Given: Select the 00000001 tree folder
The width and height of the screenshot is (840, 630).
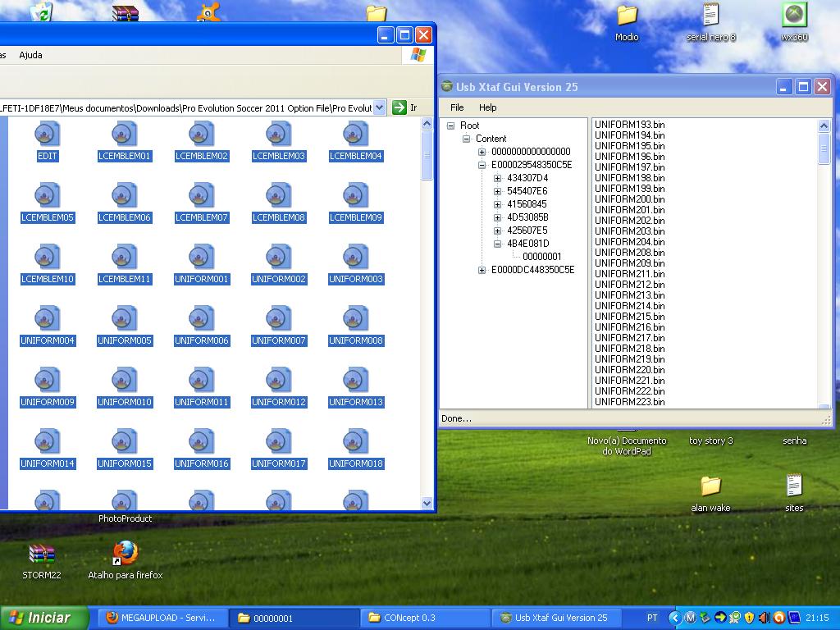Looking at the screenshot, I should (541, 256).
